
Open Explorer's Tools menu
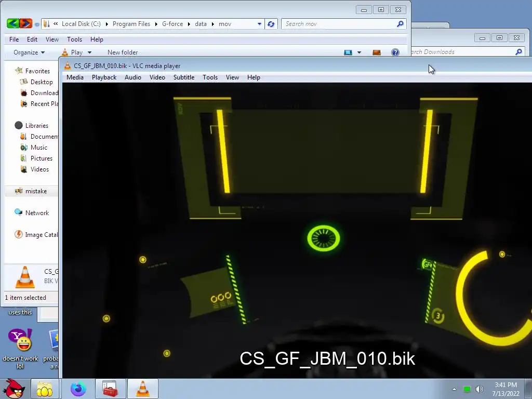(74, 39)
